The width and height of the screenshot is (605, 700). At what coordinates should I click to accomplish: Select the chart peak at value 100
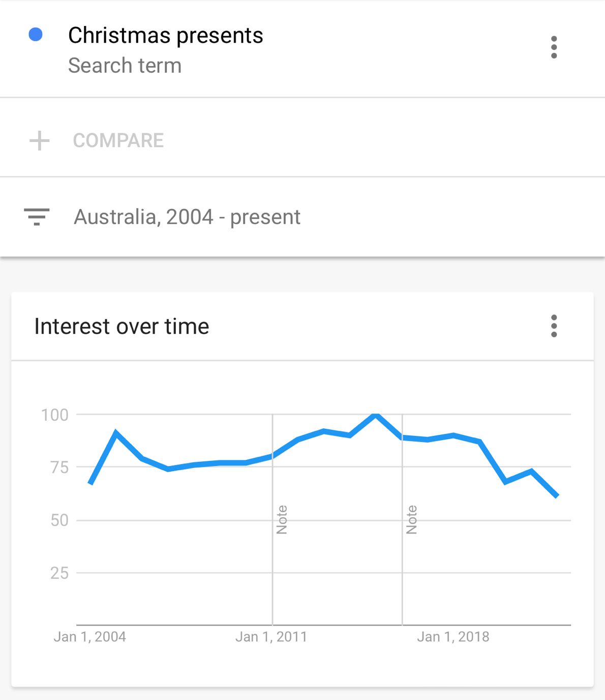click(x=375, y=415)
